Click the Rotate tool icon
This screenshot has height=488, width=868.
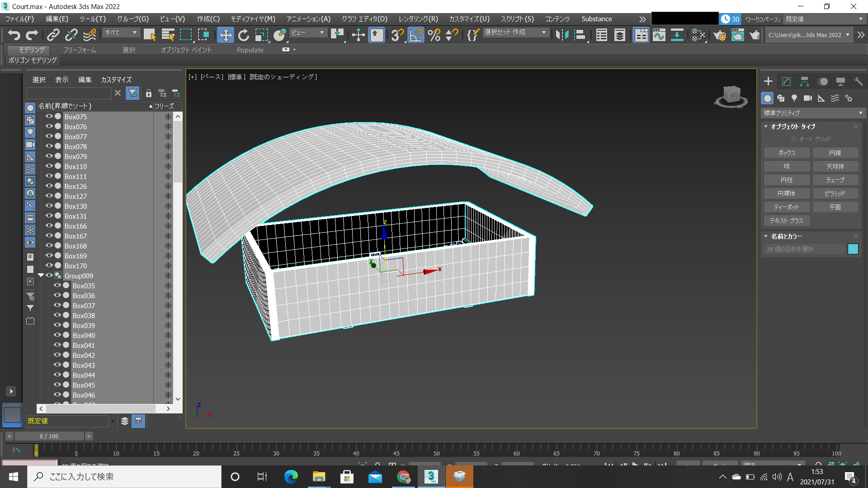244,35
